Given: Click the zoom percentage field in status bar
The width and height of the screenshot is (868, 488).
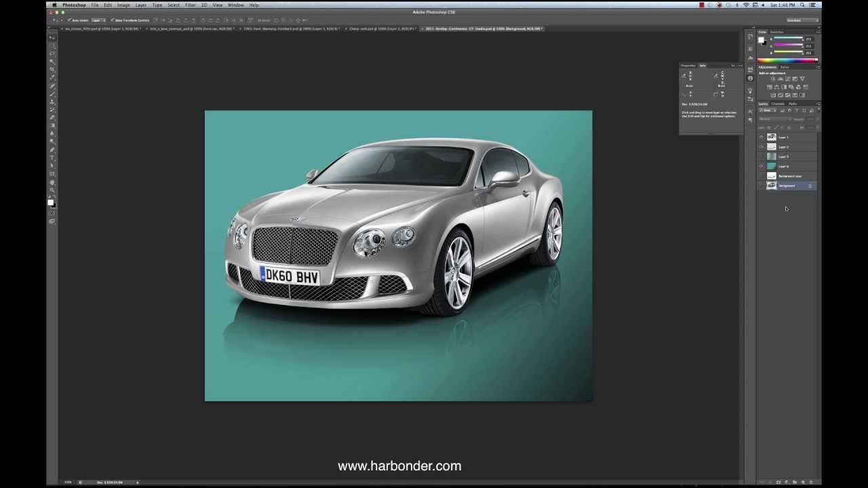Looking at the screenshot, I should 68,482.
